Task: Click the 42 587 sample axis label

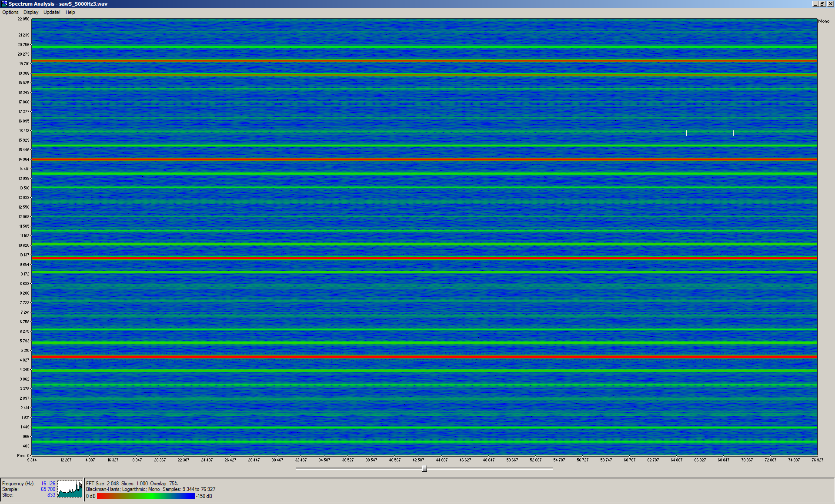Action: point(418,460)
